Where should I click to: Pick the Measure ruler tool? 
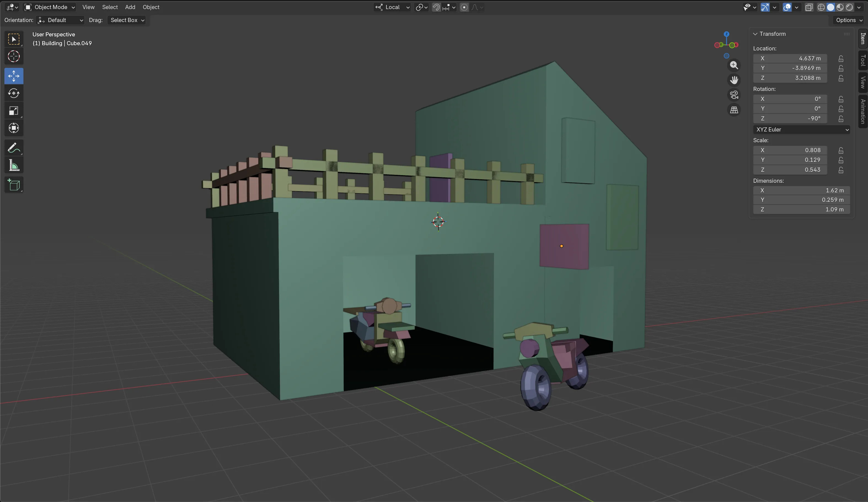pyautogui.click(x=14, y=166)
